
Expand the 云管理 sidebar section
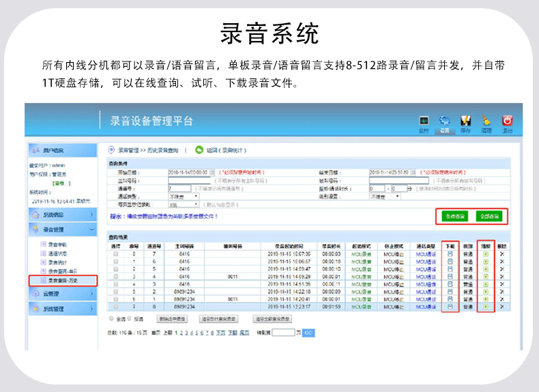click(x=63, y=294)
